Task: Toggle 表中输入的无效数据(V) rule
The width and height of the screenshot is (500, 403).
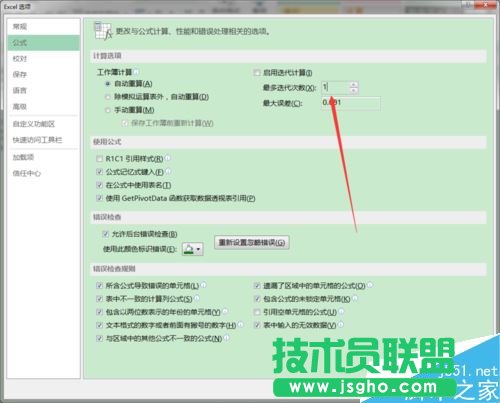Action: pos(257,325)
